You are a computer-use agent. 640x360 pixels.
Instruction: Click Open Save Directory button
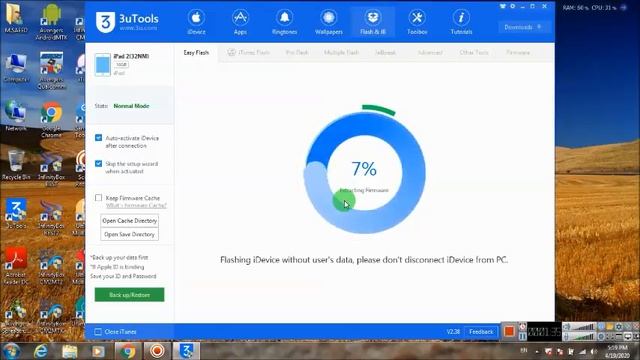pos(129,234)
